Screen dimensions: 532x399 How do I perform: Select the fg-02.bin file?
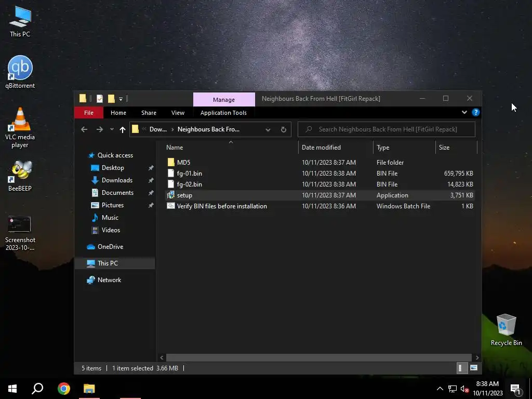click(x=319, y=184)
